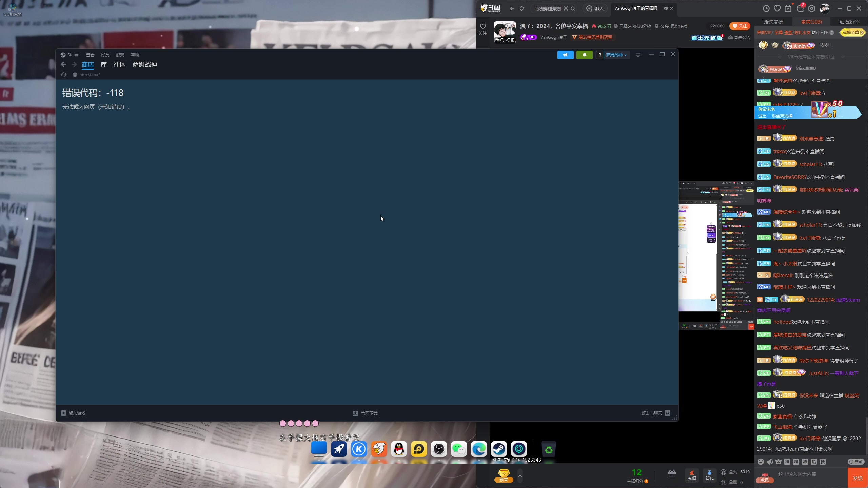868x488 pixels.
Task: Open VIP seating help question mark
Action: click(831, 33)
